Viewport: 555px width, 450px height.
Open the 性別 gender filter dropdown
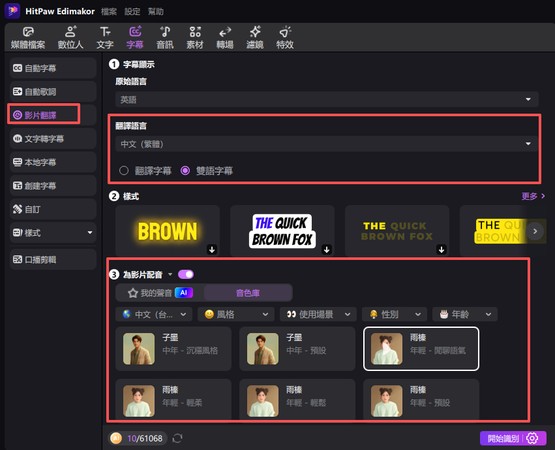tap(394, 314)
